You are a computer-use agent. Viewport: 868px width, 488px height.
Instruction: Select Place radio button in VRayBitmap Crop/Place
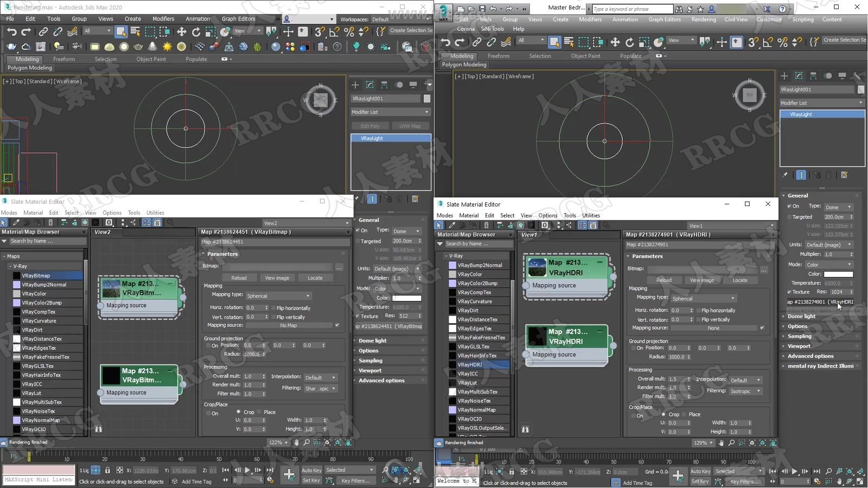click(x=259, y=412)
